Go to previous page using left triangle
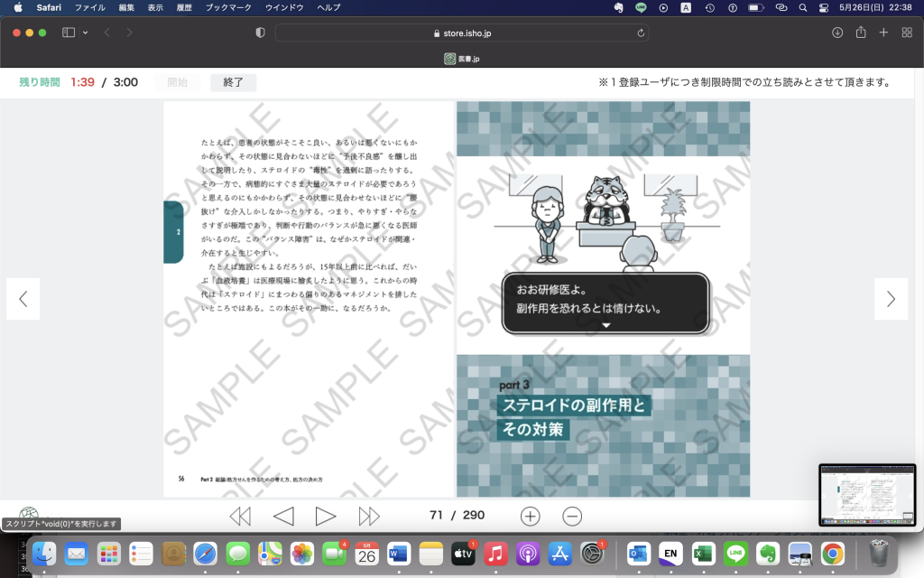This screenshot has width=924, height=578. point(283,516)
